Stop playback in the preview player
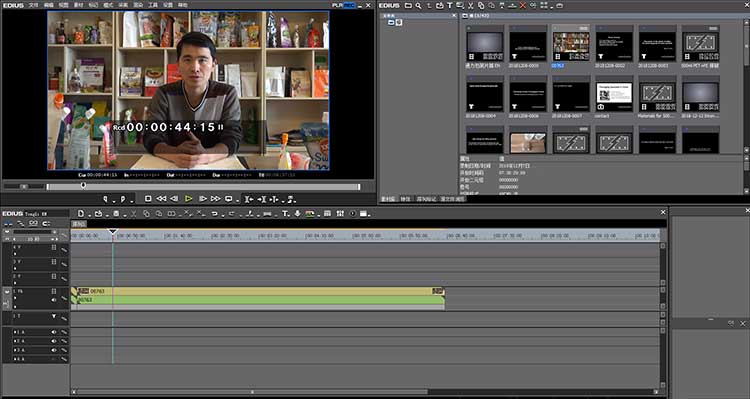This screenshot has width=750, height=399. click(148, 199)
